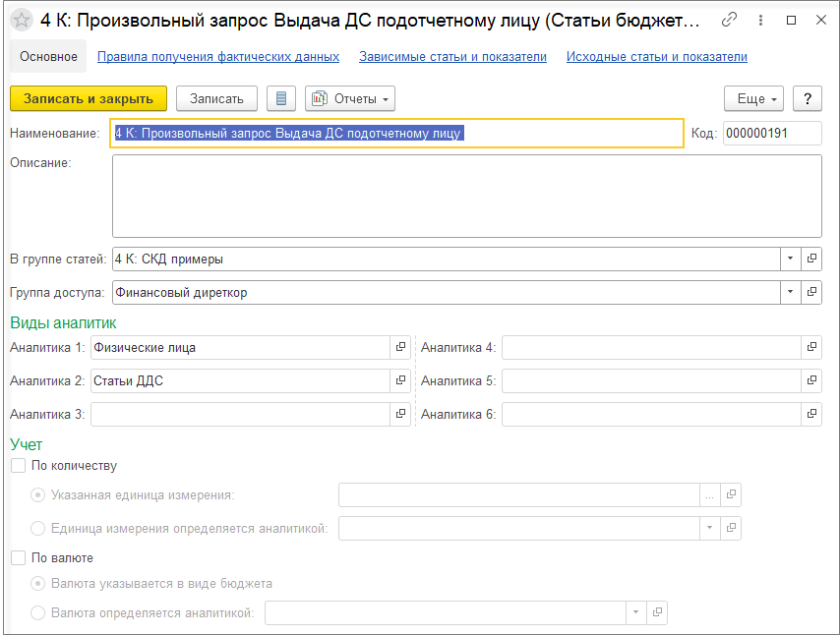Click the open icon for Аналитика 4
The height and width of the screenshot is (635, 840).
(x=811, y=348)
